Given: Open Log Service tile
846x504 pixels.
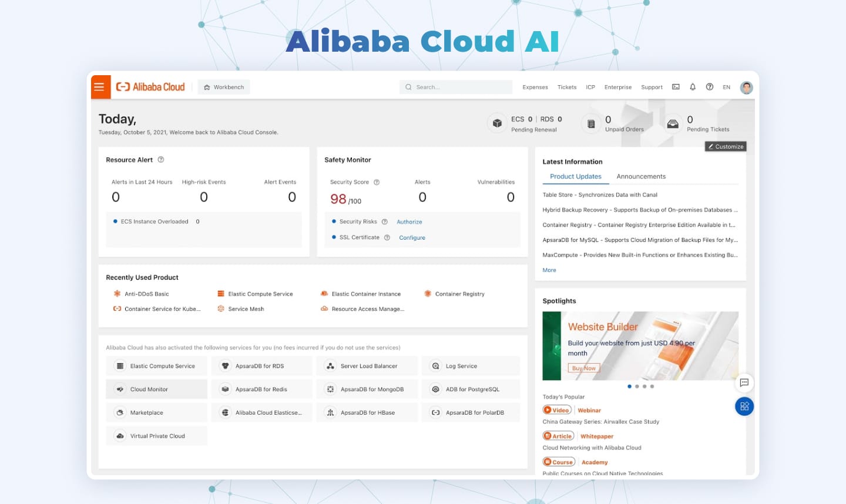Looking at the screenshot, I should tap(471, 366).
